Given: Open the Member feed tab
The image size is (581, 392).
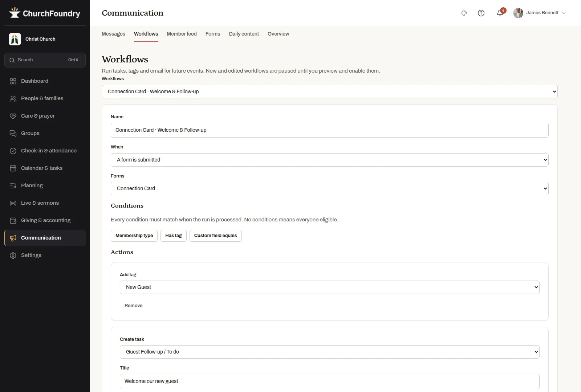Looking at the screenshot, I should [x=182, y=34].
